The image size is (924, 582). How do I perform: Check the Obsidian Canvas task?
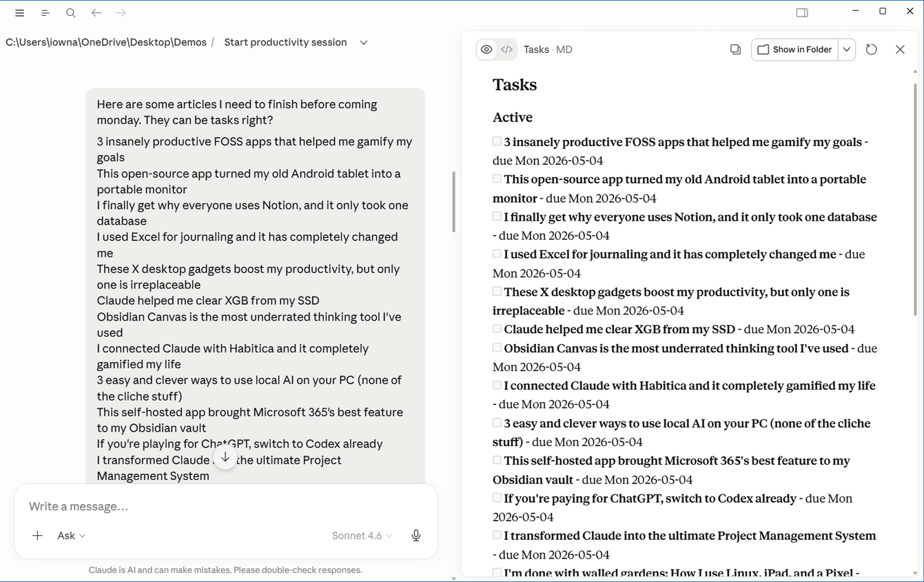[497, 348]
